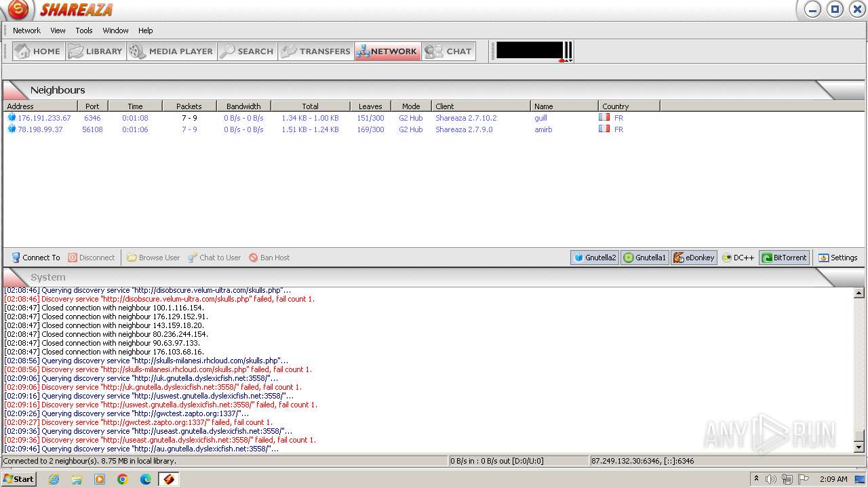
Task: Sort by Leaves column header
Action: pyautogui.click(x=370, y=106)
